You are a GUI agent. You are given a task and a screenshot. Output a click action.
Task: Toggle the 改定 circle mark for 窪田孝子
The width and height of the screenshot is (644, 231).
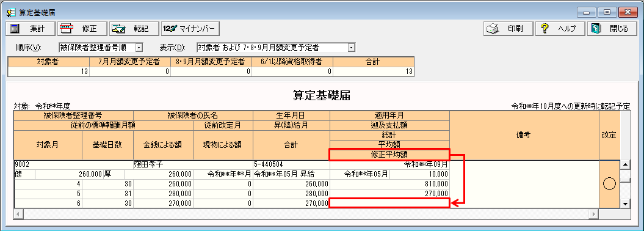pyautogui.click(x=609, y=184)
